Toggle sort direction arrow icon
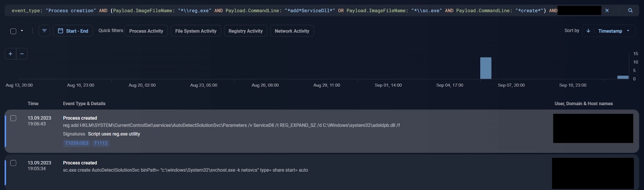 click(588, 31)
